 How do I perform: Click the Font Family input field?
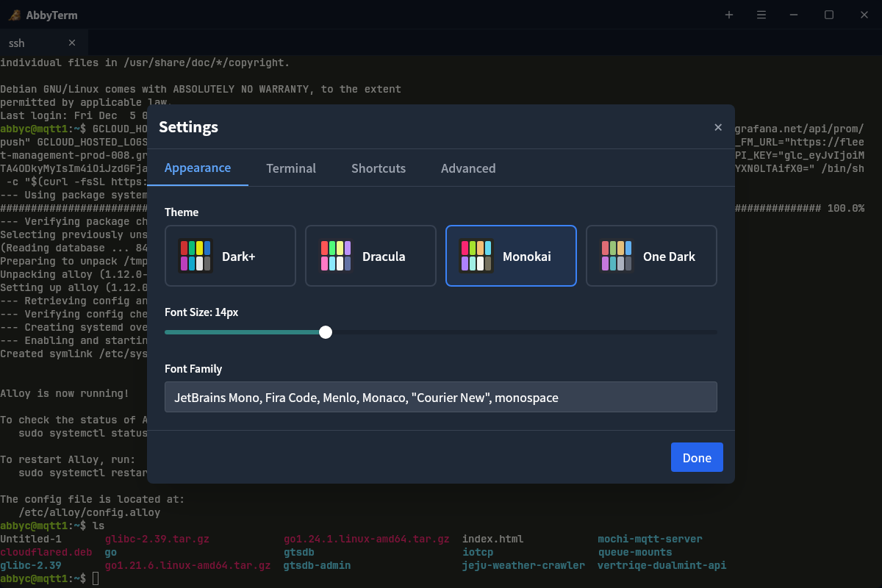tap(441, 396)
